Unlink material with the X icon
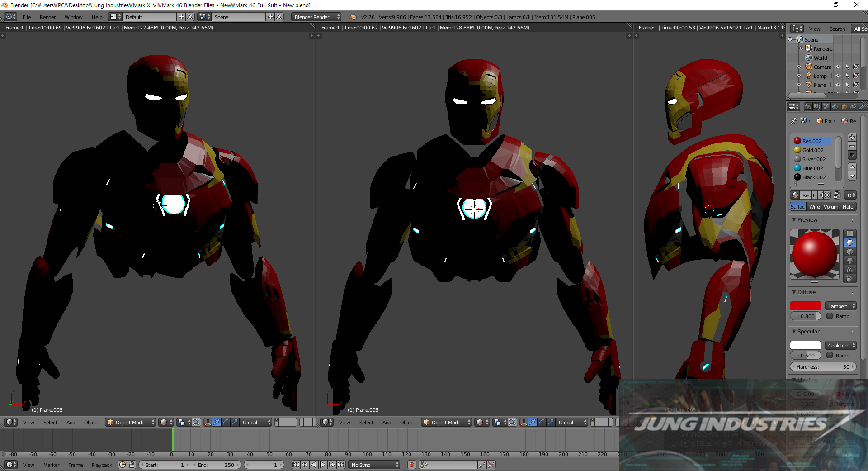The width and height of the screenshot is (868, 471). pyautogui.click(x=827, y=195)
